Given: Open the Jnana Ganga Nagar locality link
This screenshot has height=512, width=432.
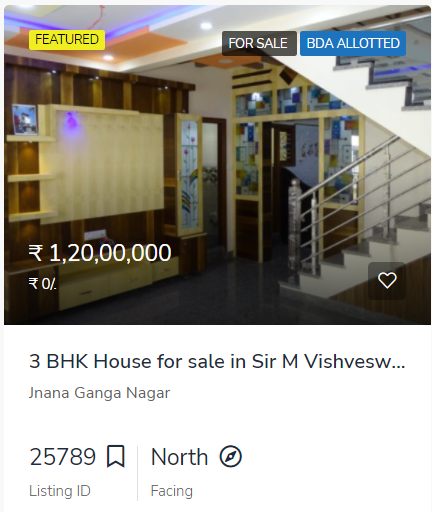Looking at the screenshot, I should (x=99, y=393).
